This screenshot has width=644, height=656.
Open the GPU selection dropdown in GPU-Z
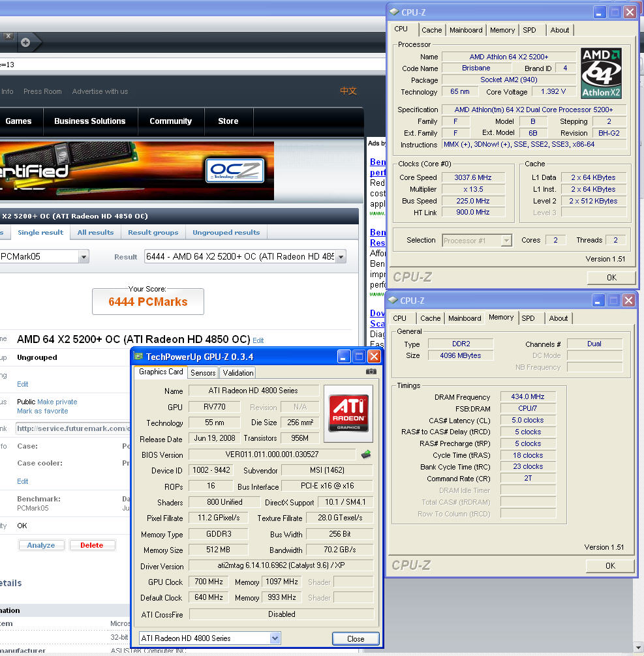coord(275,638)
